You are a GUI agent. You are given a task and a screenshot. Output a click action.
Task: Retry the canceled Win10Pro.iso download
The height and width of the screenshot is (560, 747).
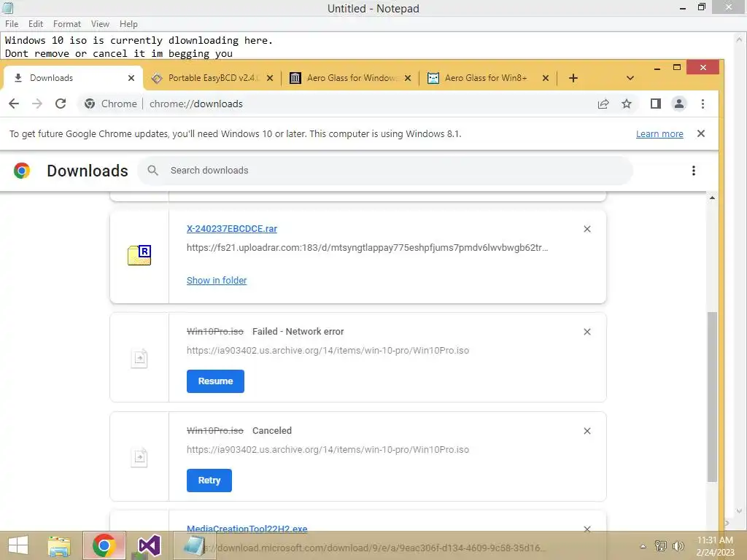[x=209, y=481]
